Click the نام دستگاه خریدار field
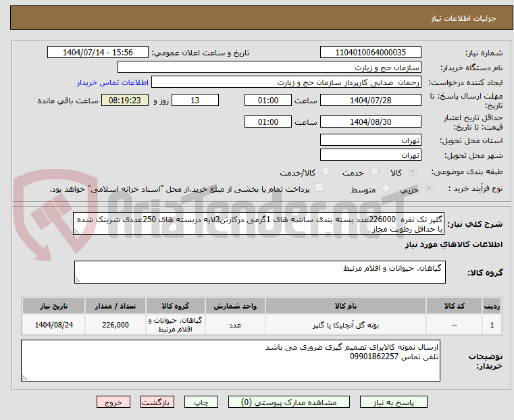The width and height of the screenshot is (514, 420). pyautogui.click(x=269, y=68)
